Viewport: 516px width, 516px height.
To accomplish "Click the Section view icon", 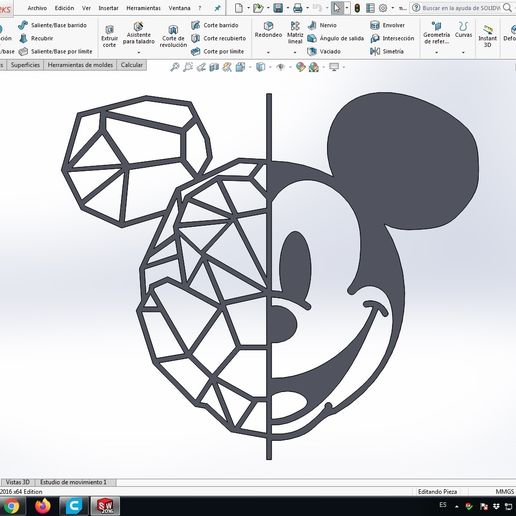I will 214,67.
